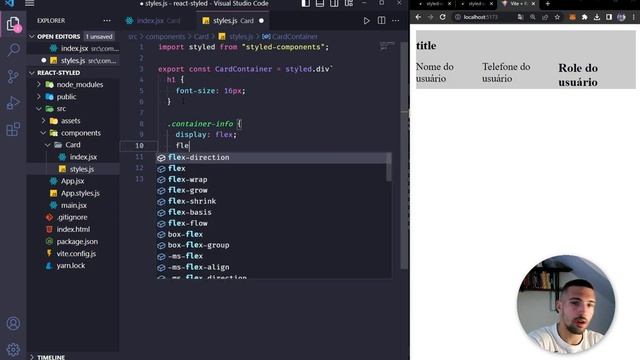Open App.jsx in the file tree
640x360 pixels.
[72, 181]
